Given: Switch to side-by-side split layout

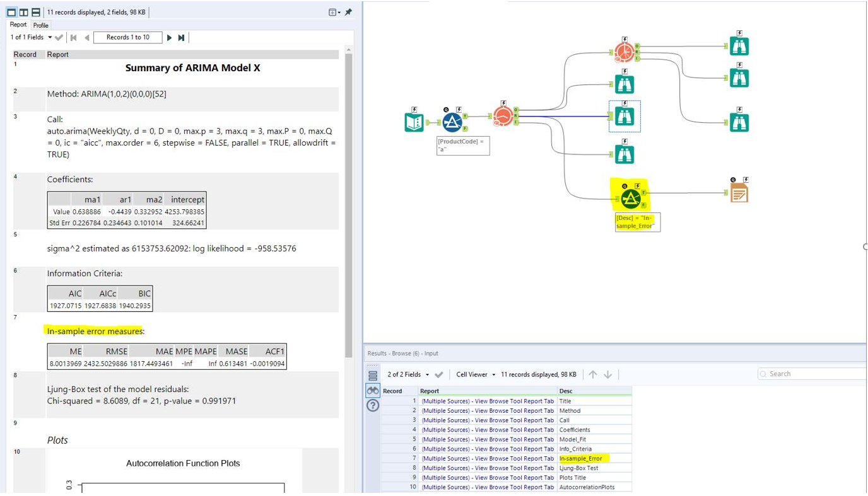Looking at the screenshot, I should pos(23,12).
